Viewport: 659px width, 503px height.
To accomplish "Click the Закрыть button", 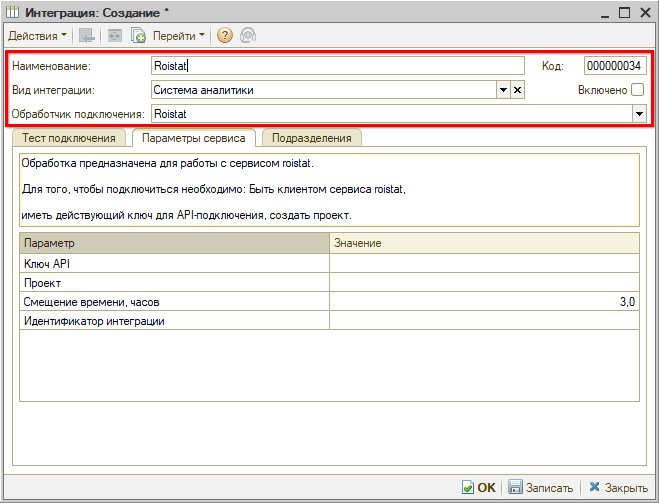I will click(x=618, y=487).
